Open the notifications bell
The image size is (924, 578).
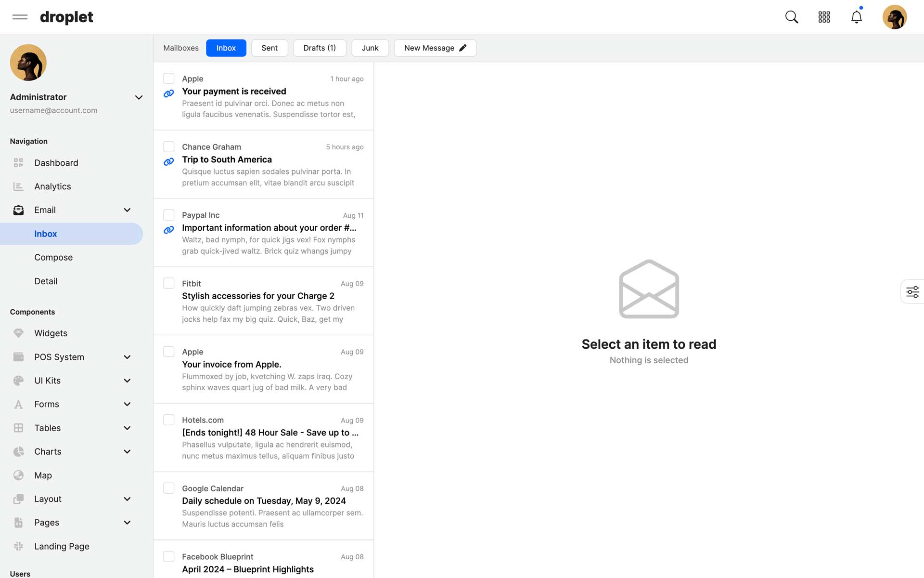click(x=856, y=17)
